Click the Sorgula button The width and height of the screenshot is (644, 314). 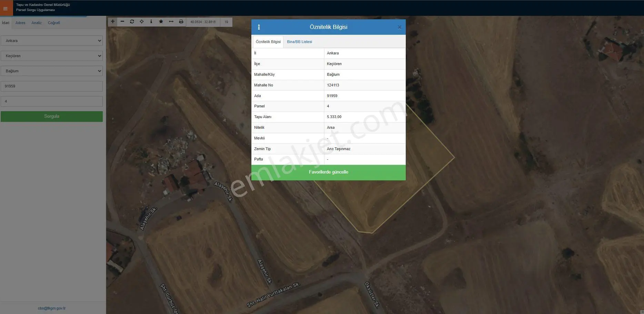52,116
